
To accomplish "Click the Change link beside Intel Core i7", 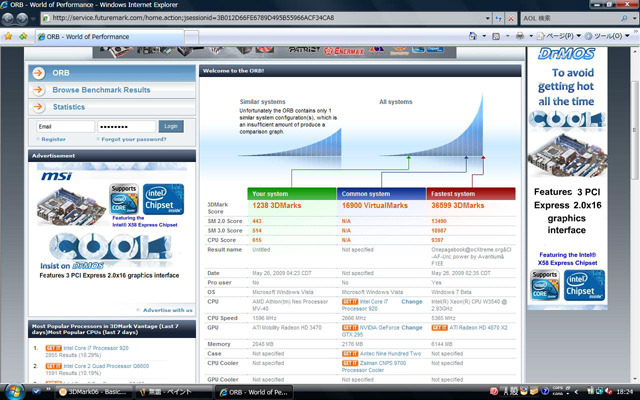I will [411, 302].
